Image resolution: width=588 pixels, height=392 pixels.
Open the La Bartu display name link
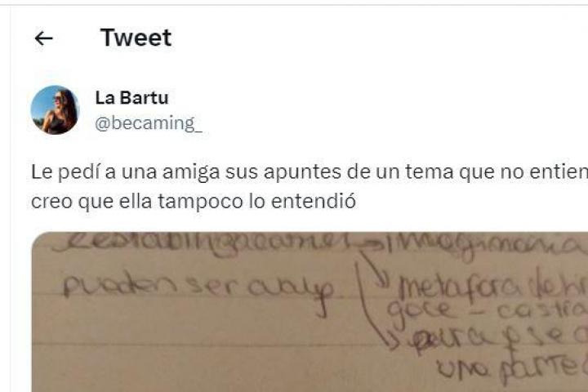point(131,98)
